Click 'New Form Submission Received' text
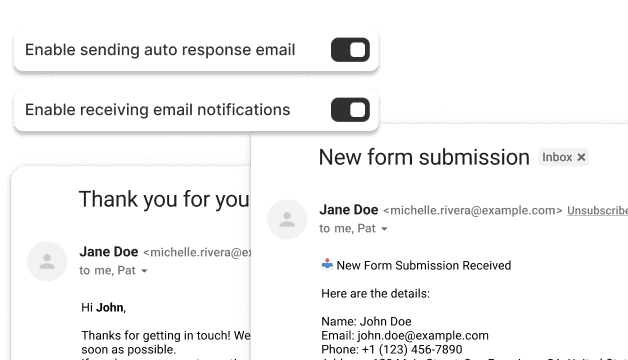The image size is (628, 360). [424, 265]
